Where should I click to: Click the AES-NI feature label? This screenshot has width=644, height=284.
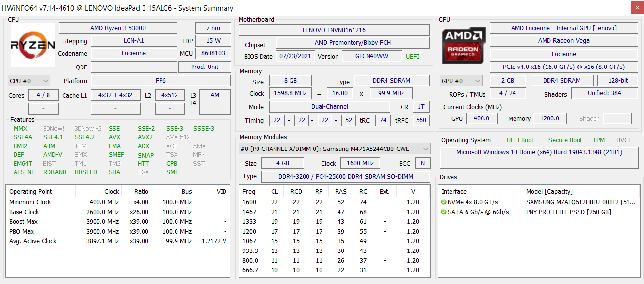[x=24, y=172]
